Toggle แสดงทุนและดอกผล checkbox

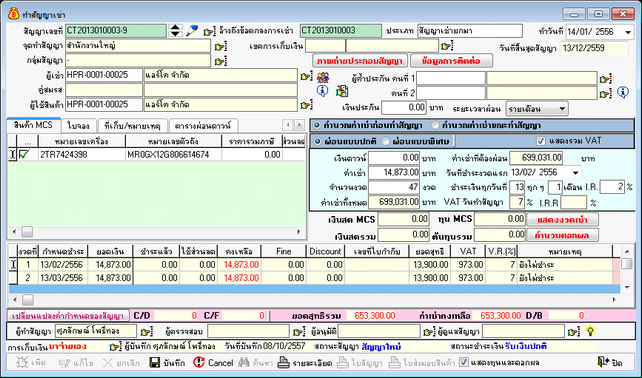coord(463,362)
